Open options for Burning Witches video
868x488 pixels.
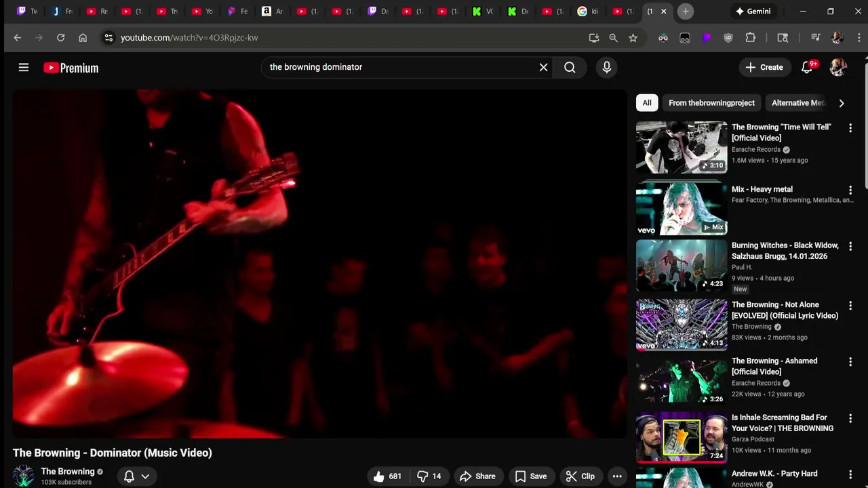[x=850, y=247]
